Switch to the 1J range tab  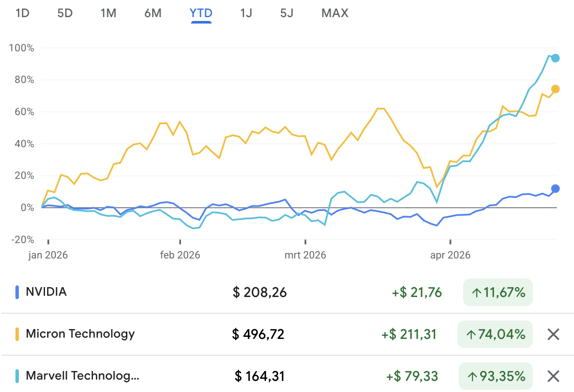(246, 13)
